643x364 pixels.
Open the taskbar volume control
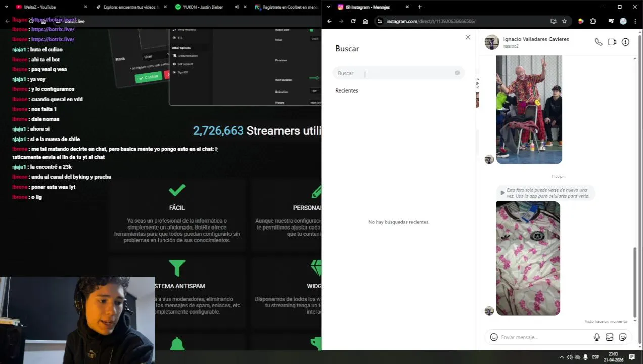point(569,357)
